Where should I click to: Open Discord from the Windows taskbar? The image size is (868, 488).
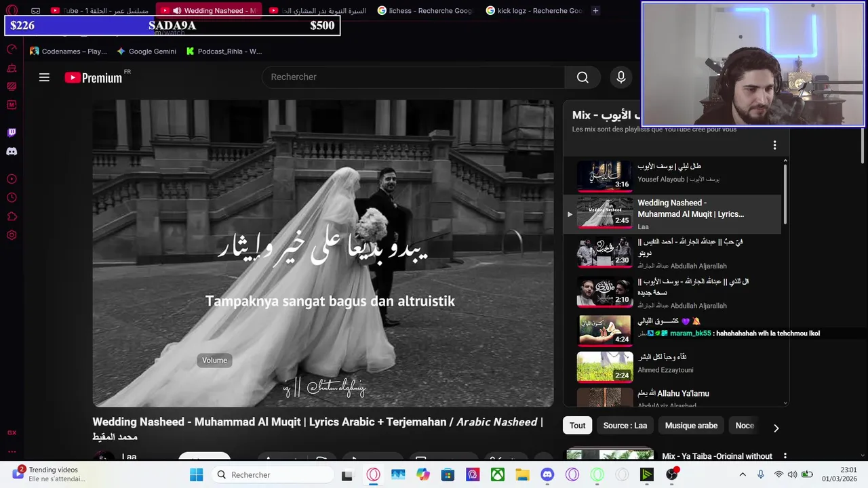tap(547, 474)
